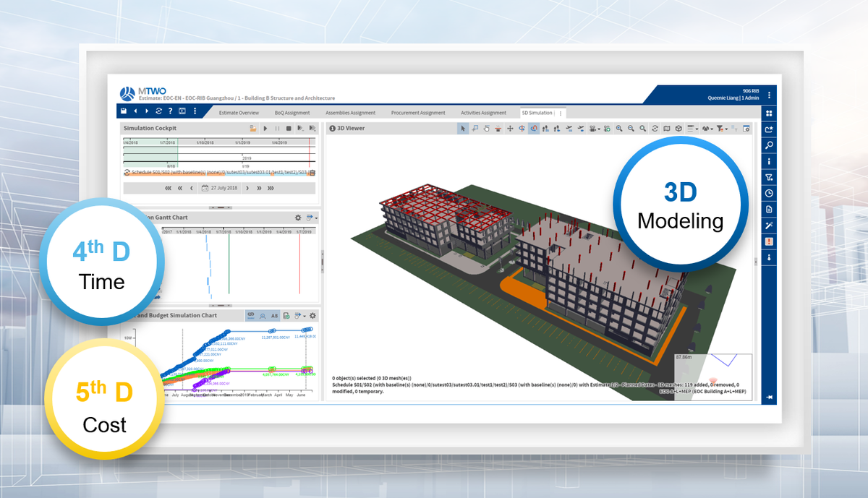Jump to simulation end with triple-right arrows

[x=271, y=188]
